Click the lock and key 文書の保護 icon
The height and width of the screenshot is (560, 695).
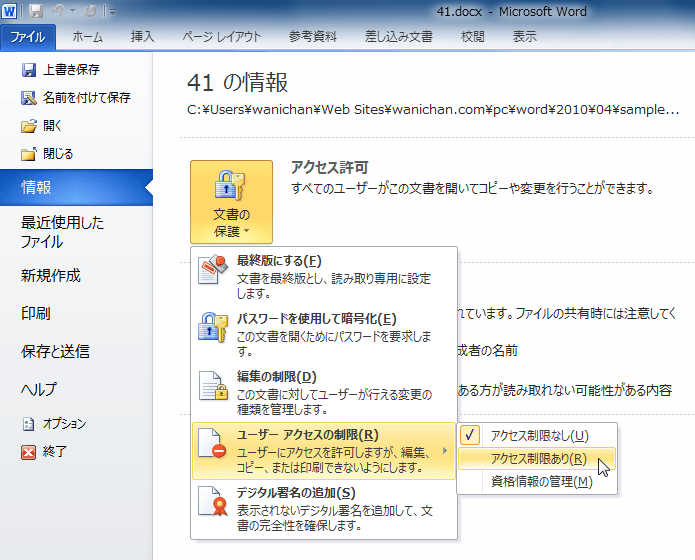coord(230,186)
